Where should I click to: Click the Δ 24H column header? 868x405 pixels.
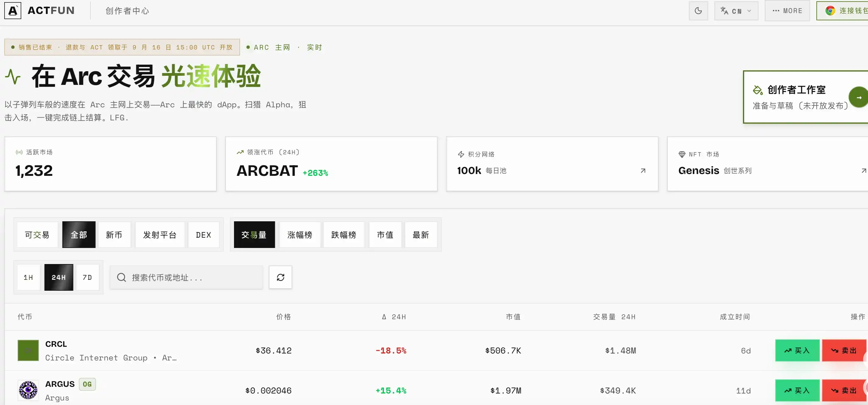point(394,317)
